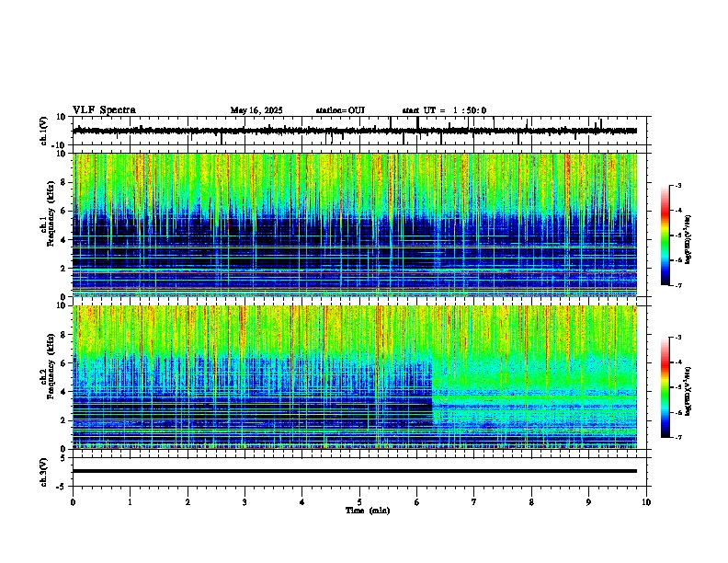The height and width of the screenshot is (563, 728).
Task: Select the "start UT = 1 :50: 0" text
Action: pos(444,110)
